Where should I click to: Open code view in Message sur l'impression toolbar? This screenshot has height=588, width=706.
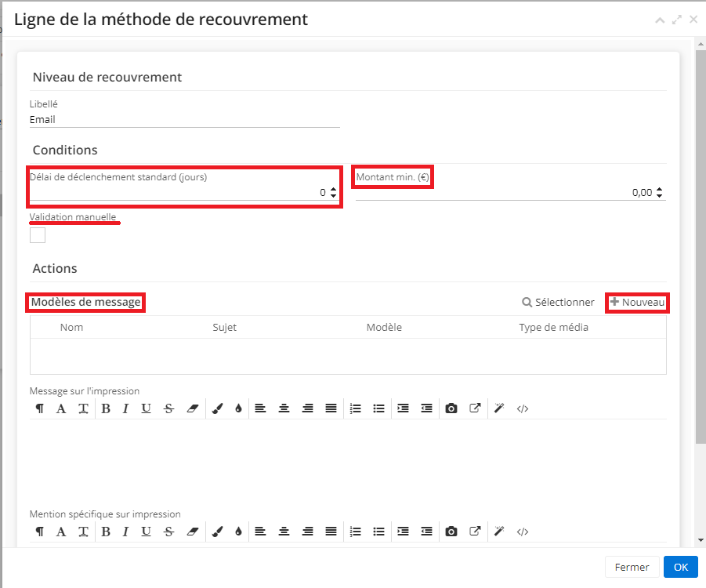pos(523,408)
